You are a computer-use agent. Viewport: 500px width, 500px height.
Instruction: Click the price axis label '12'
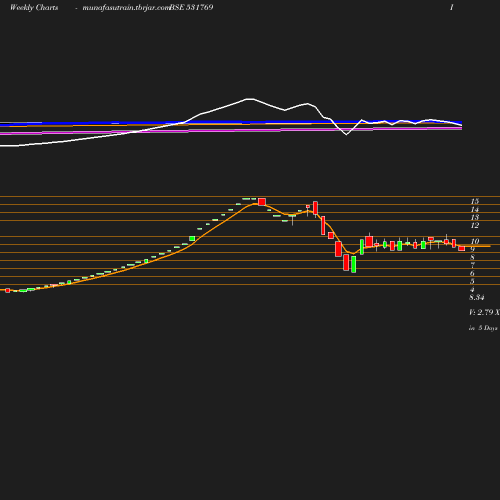[475, 226]
